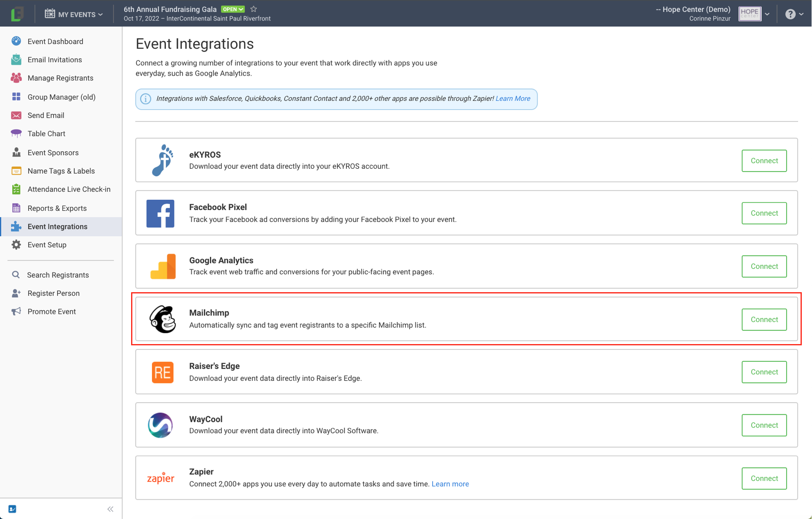This screenshot has height=519, width=812.
Task: Click Learn More link in Zapier banner
Action: [x=513, y=98]
